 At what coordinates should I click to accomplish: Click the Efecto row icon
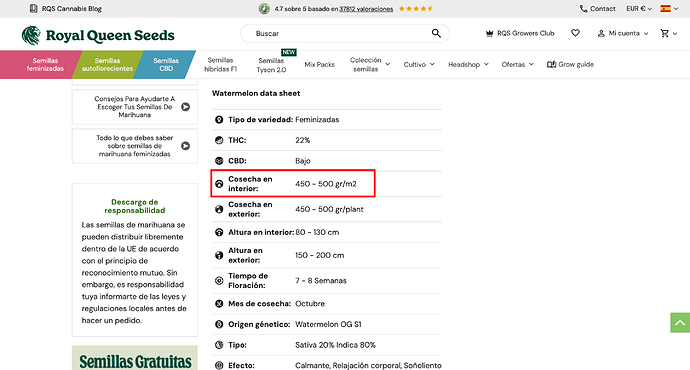pos(219,366)
